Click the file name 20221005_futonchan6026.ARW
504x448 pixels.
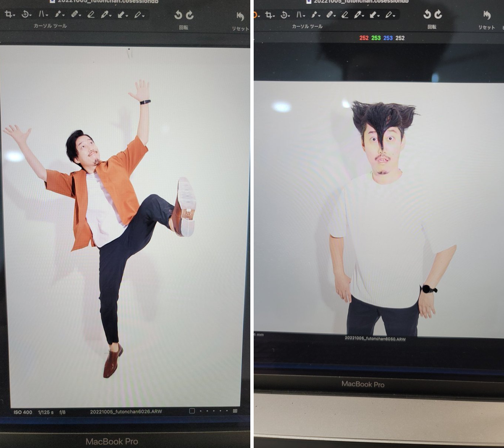coord(126,412)
